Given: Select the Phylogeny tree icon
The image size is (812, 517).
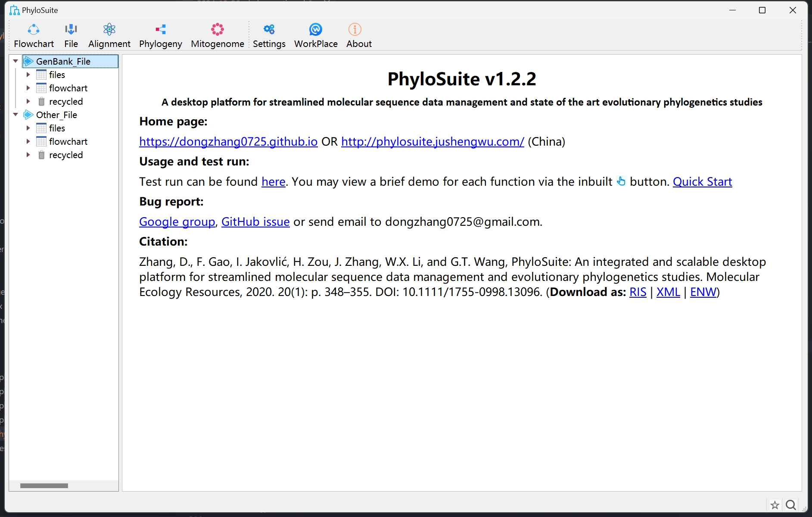Looking at the screenshot, I should pyautogui.click(x=161, y=30).
